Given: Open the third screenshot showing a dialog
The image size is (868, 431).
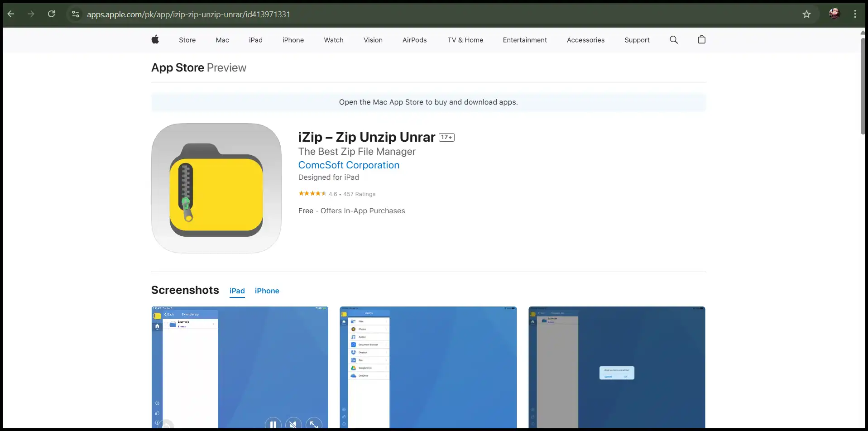Looking at the screenshot, I should [x=617, y=367].
